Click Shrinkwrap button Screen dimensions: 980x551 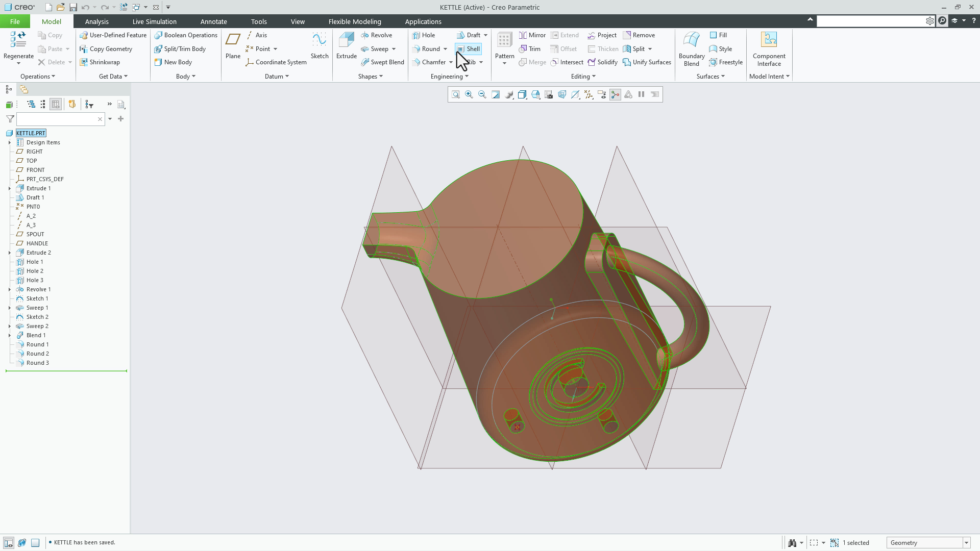click(x=100, y=62)
